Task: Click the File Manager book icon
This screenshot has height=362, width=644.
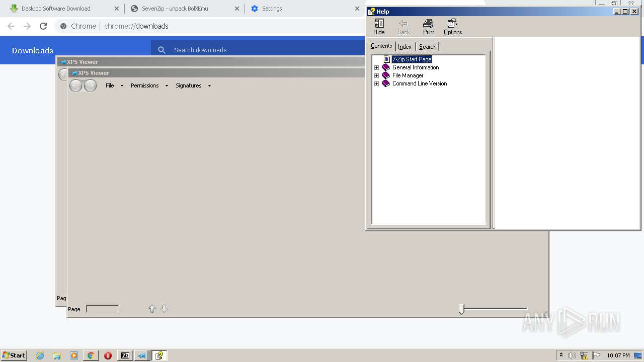Action: [386, 75]
